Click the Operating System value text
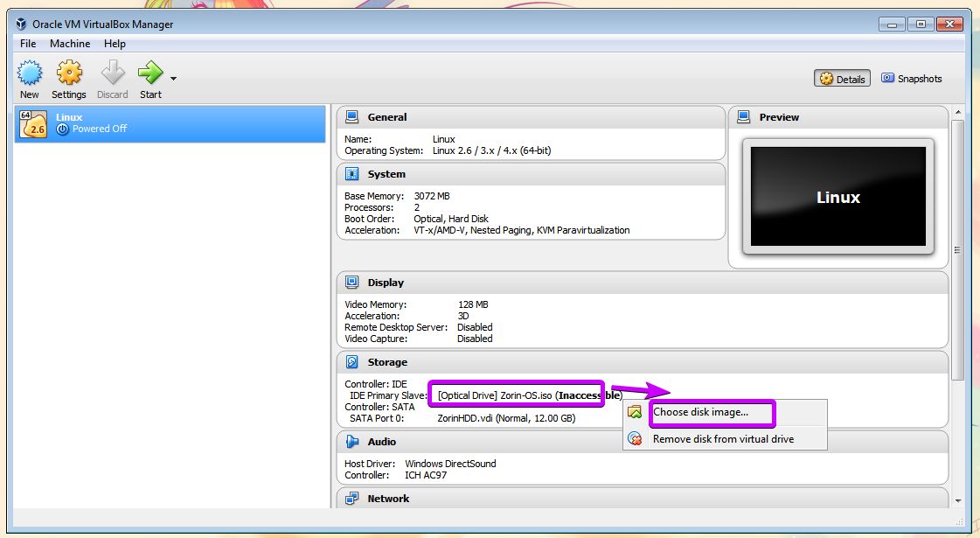Viewport: 980px width, 538px height. (x=492, y=150)
